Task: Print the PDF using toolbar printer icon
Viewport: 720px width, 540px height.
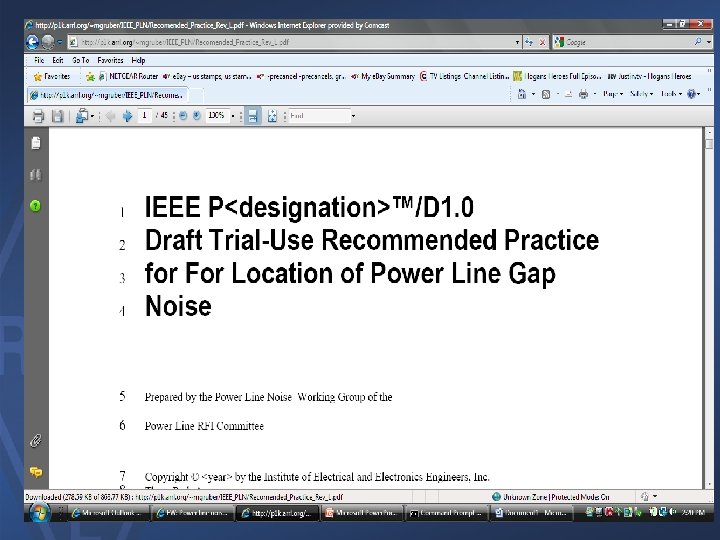Action: pyautogui.click(x=39, y=116)
